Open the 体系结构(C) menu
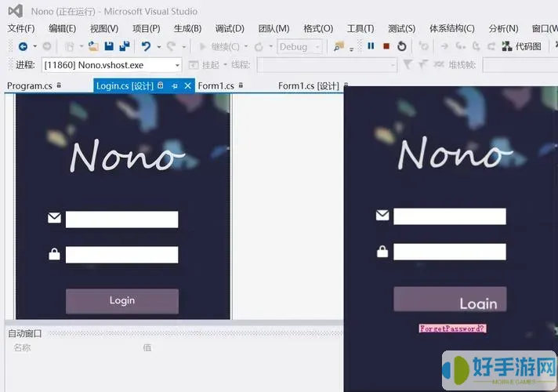Screen dimensions: 558x392 tap(451, 28)
